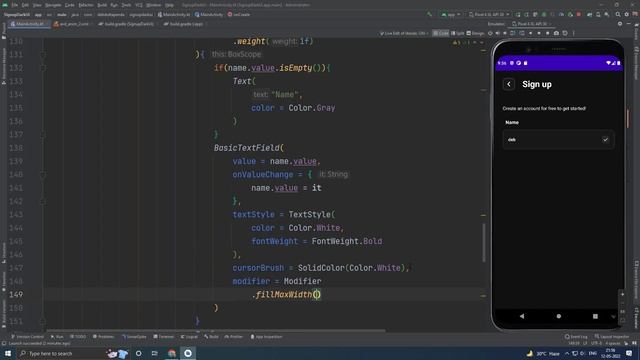Open the Emulator panel gear options

click(620, 24)
